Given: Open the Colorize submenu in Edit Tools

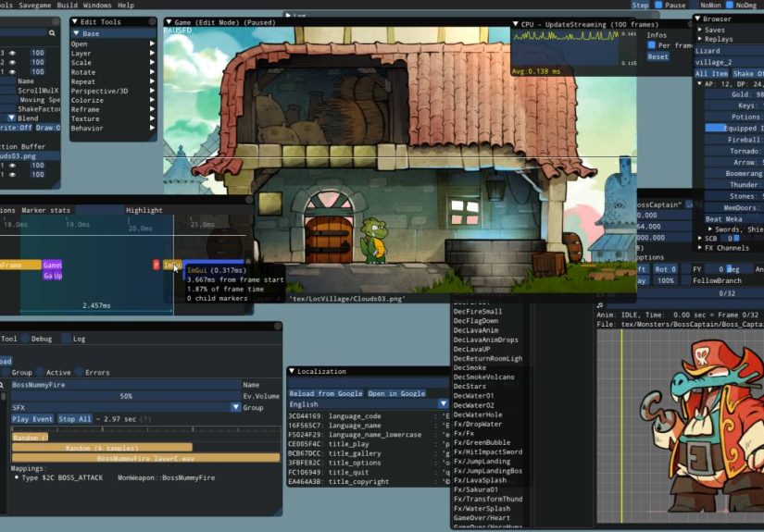Looking at the screenshot, I should tap(113, 100).
